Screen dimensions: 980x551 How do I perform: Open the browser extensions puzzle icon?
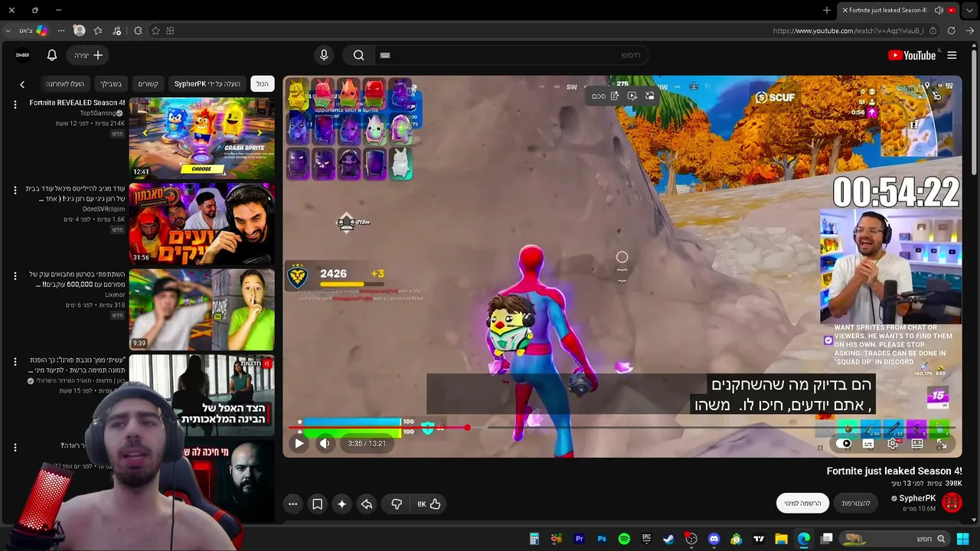138,31
